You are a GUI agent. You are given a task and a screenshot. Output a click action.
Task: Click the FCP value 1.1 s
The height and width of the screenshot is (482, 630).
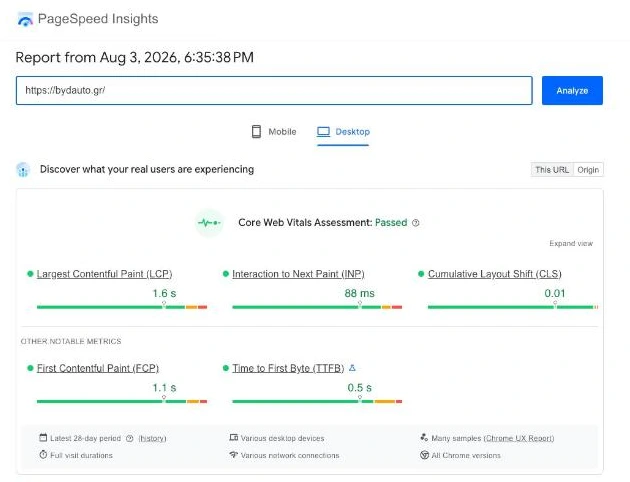pyautogui.click(x=164, y=388)
